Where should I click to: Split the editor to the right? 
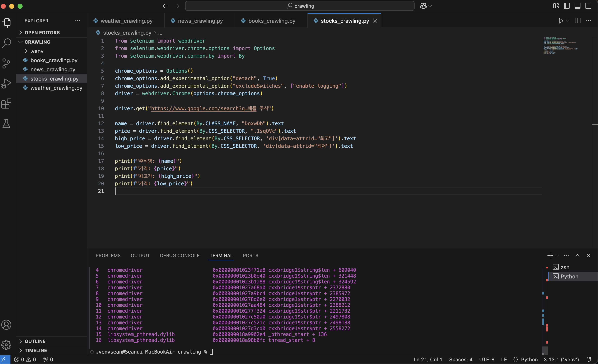pos(578,21)
